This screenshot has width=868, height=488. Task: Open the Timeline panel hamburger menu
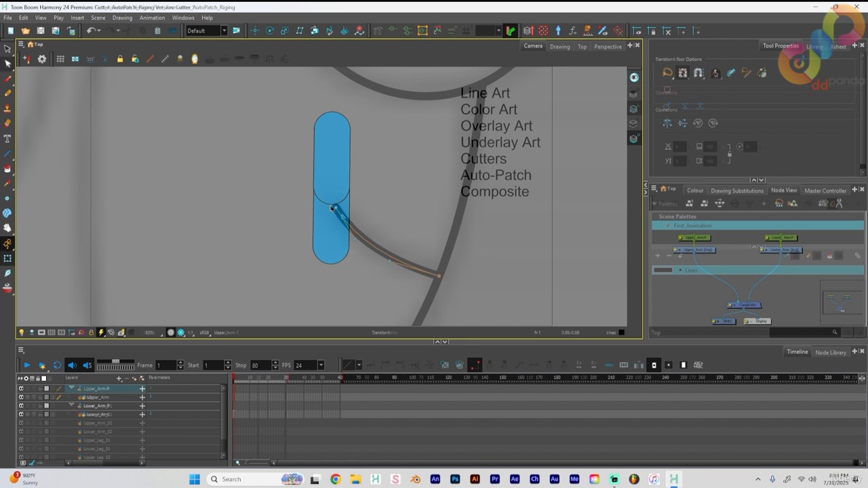coord(21,350)
